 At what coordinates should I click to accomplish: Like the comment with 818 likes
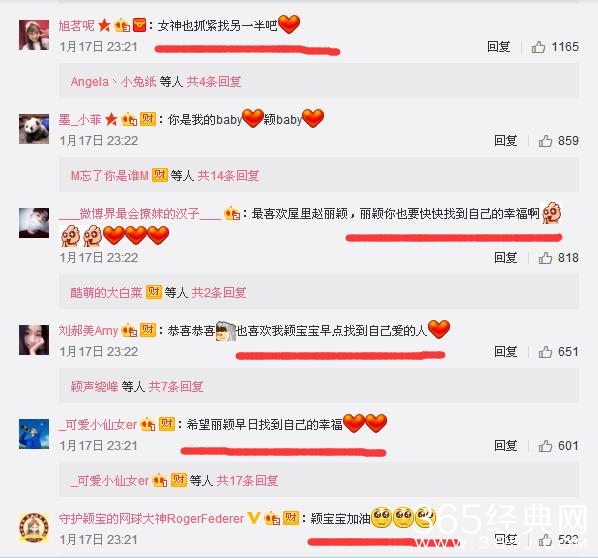pyautogui.click(x=545, y=258)
